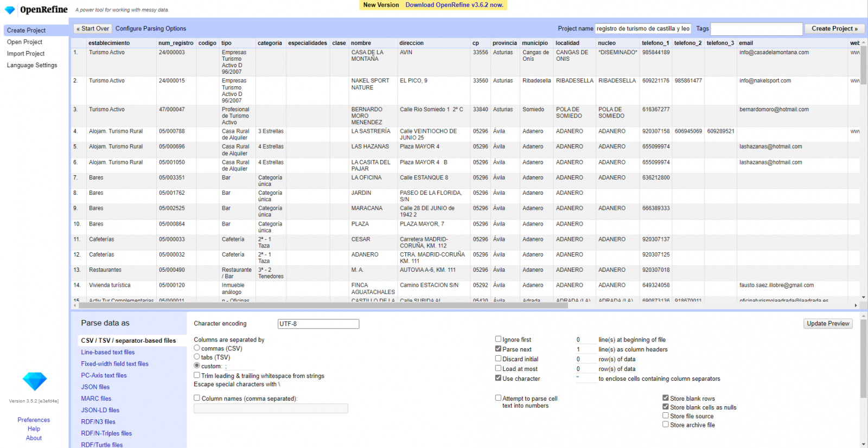The width and height of the screenshot is (868, 448).
Task: Open the Open Project tab
Action: point(24,42)
